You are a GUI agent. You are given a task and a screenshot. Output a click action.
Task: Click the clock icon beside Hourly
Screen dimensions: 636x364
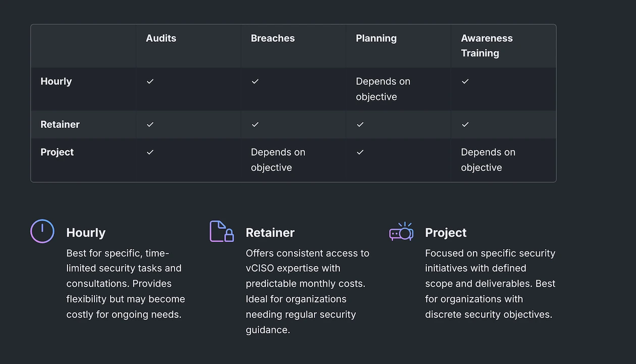pyautogui.click(x=42, y=231)
